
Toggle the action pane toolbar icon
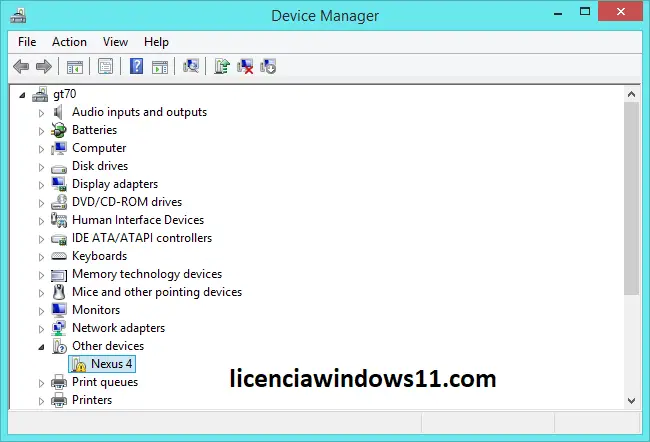160,66
